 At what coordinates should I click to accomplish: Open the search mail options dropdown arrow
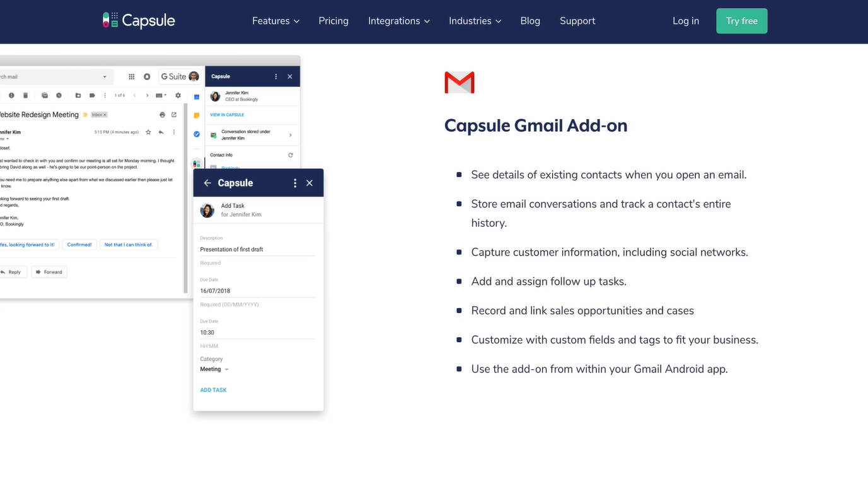105,77
